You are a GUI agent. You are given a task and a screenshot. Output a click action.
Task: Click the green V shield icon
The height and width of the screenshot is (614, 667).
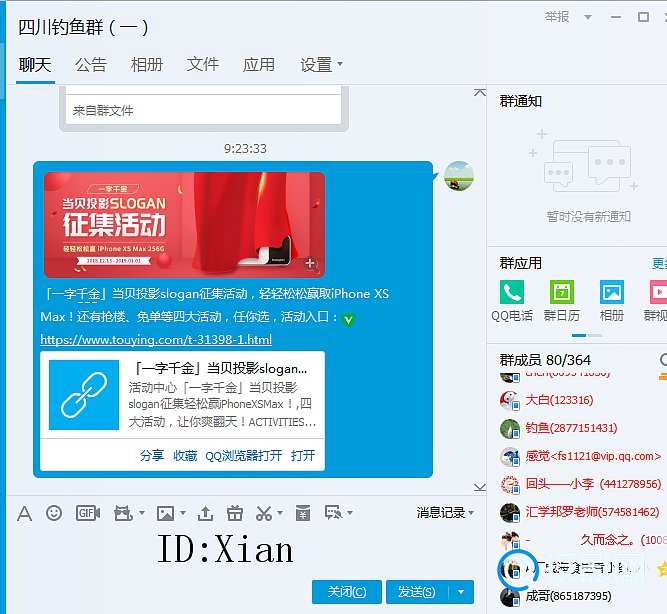(x=348, y=320)
